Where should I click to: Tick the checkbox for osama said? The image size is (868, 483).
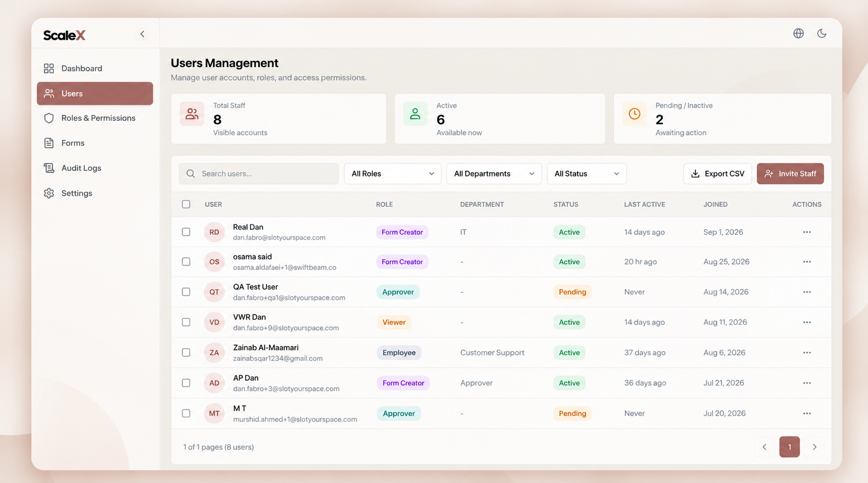pos(186,262)
